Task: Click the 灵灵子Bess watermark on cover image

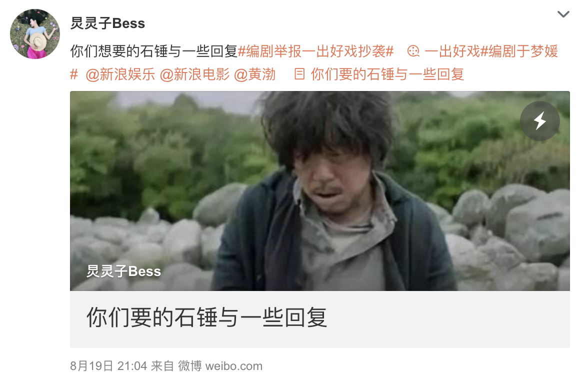Action: (x=124, y=271)
